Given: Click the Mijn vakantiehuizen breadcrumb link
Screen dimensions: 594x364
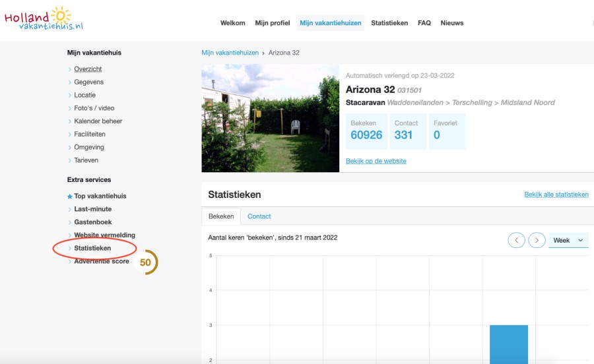Looking at the screenshot, I should coord(230,53).
